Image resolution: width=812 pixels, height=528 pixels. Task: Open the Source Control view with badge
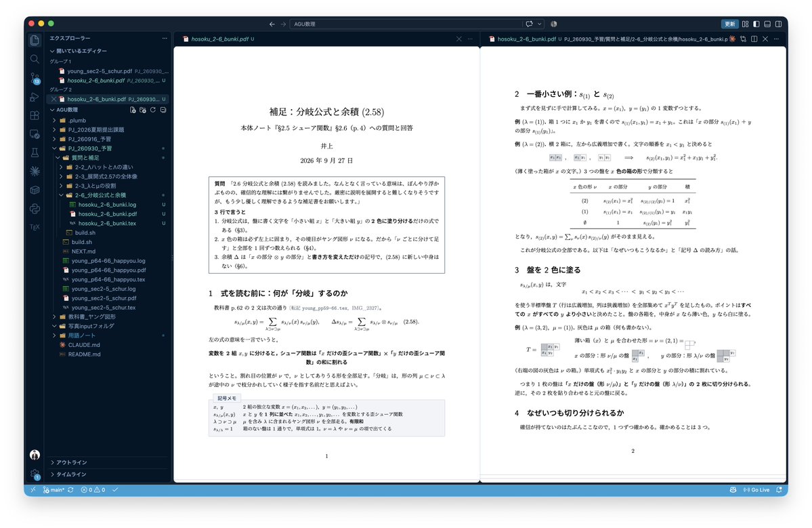click(x=35, y=78)
